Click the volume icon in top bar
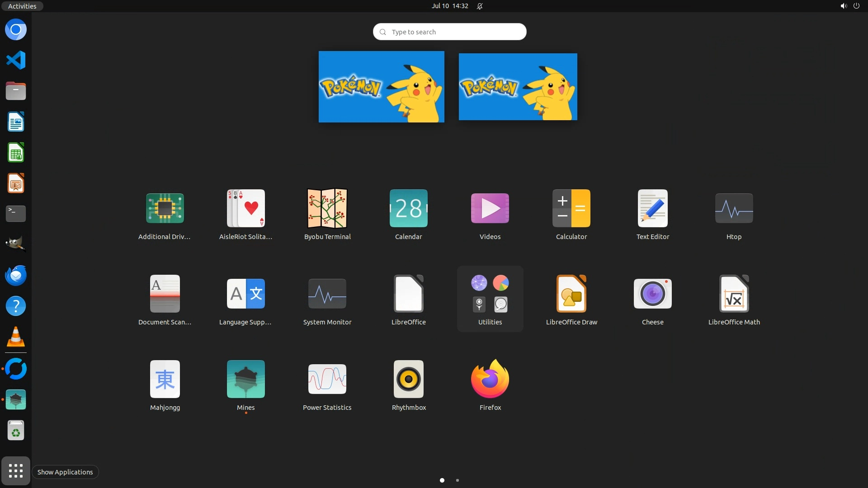This screenshot has height=488, width=868. 843,6
